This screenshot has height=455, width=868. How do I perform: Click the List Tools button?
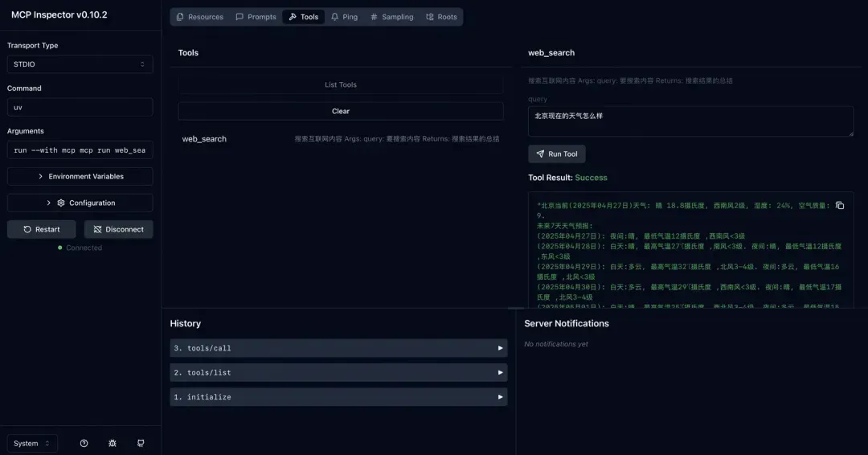coord(341,84)
